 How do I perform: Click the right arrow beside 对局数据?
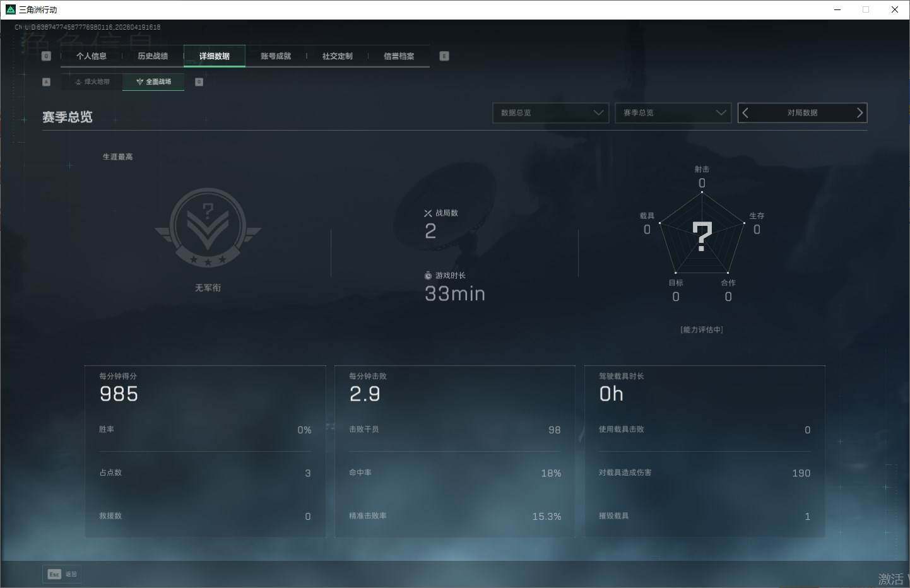coord(859,113)
